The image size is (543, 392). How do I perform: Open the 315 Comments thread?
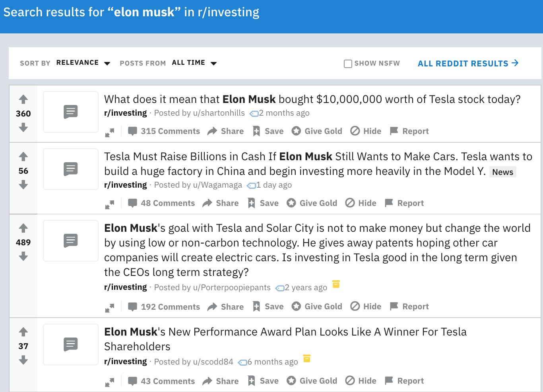click(x=164, y=131)
